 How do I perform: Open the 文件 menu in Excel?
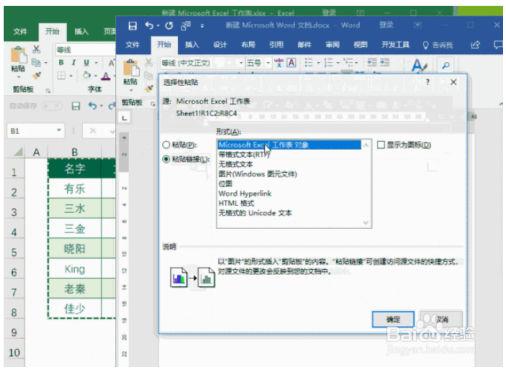[20, 32]
